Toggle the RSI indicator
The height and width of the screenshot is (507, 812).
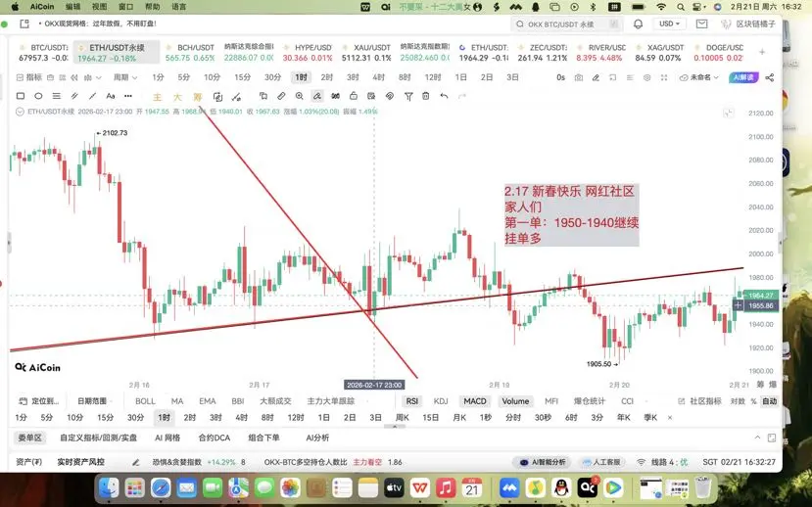coord(411,401)
